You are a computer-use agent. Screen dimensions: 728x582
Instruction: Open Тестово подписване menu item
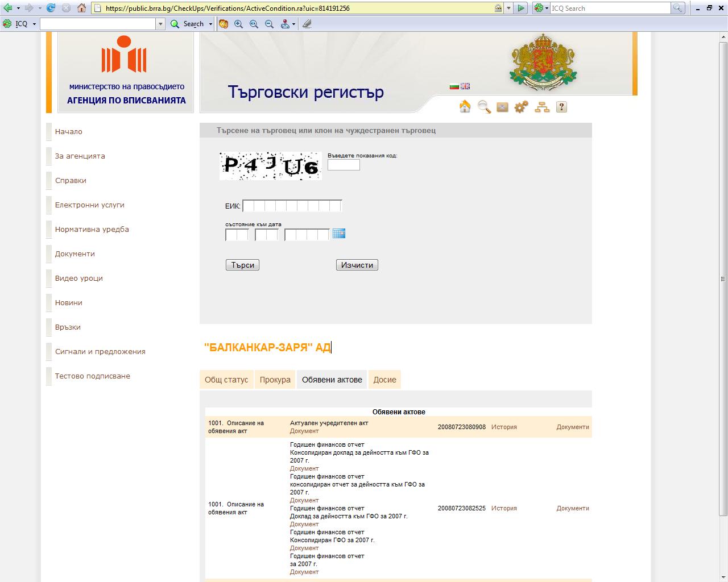point(93,376)
